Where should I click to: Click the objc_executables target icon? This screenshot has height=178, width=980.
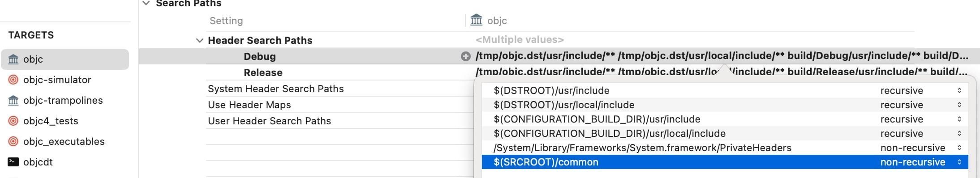(x=13, y=141)
